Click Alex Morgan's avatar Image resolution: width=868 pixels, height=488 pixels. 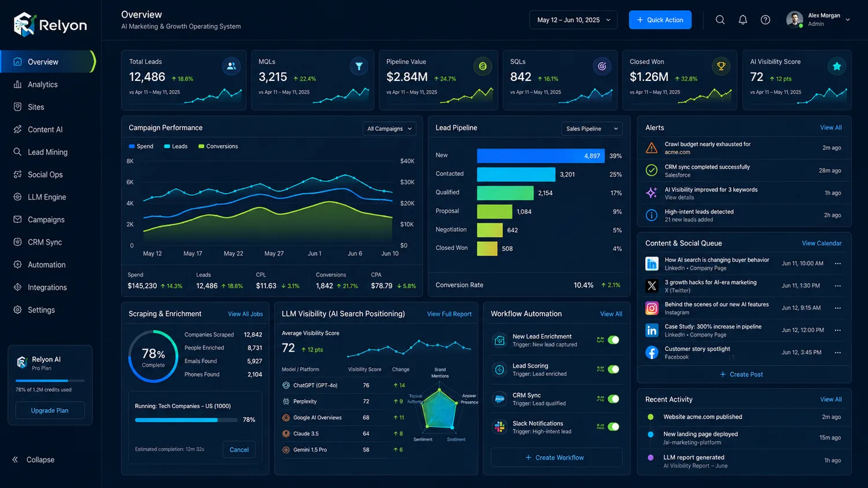(795, 20)
